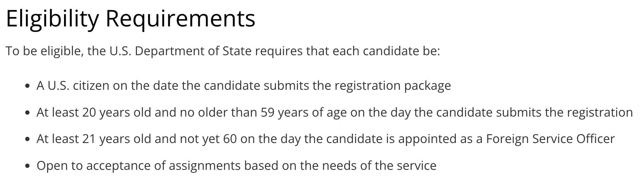The image size is (644, 178).
Task: Click the "A U.S. citizen" bullet text
Action: (x=243, y=86)
